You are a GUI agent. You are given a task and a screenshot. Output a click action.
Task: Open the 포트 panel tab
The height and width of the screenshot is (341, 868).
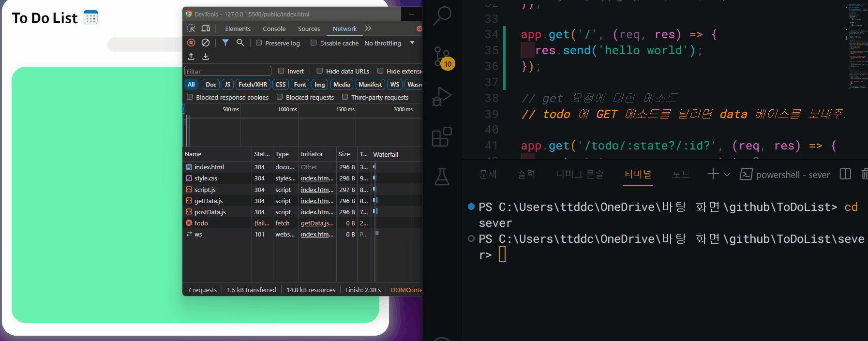pyautogui.click(x=681, y=174)
